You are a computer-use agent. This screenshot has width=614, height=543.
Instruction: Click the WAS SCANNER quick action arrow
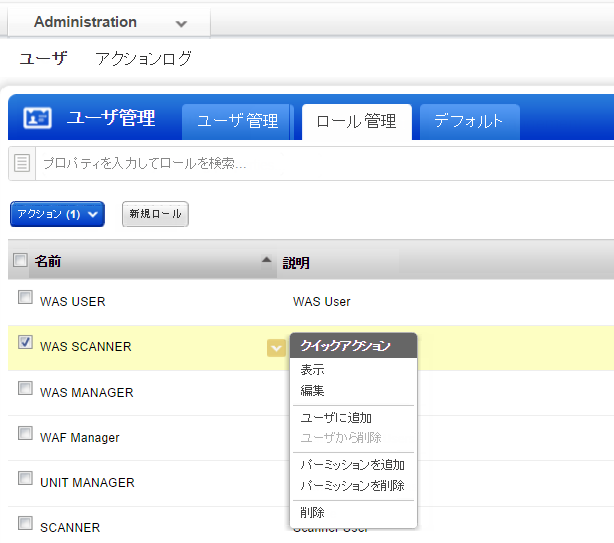(276, 347)
